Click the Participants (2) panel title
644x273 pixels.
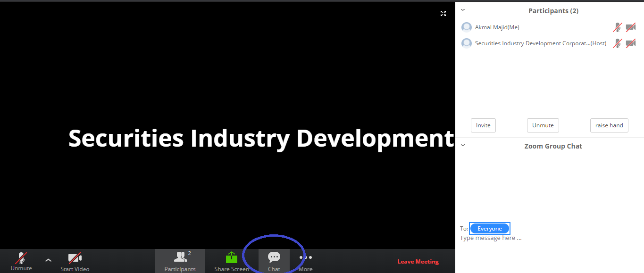553,11
